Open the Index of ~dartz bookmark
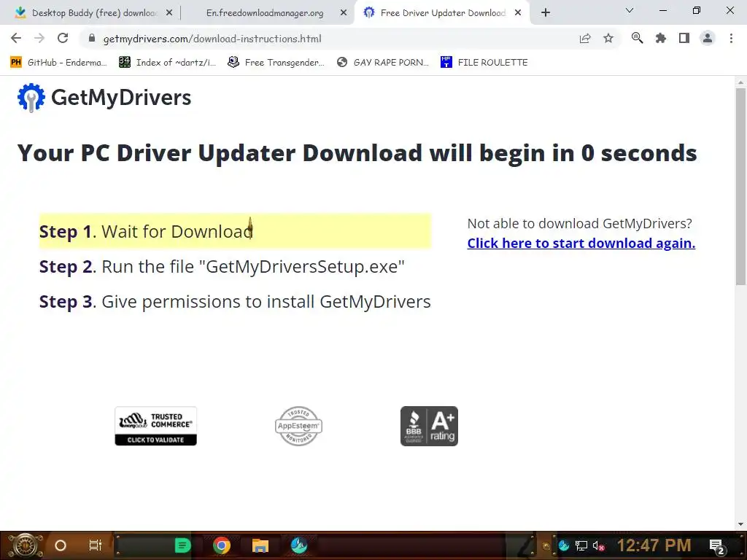The width and height of the screenshot is (747, 560). tap(167, 63)
